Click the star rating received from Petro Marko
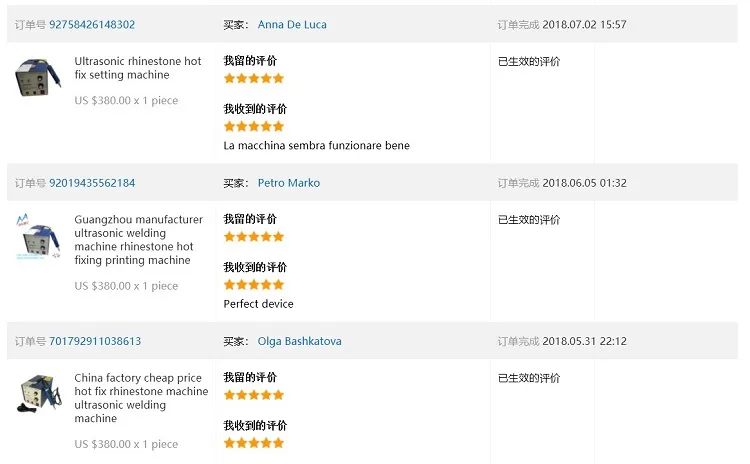The height and width of the screenshot is (464, 750). point(254,285)
